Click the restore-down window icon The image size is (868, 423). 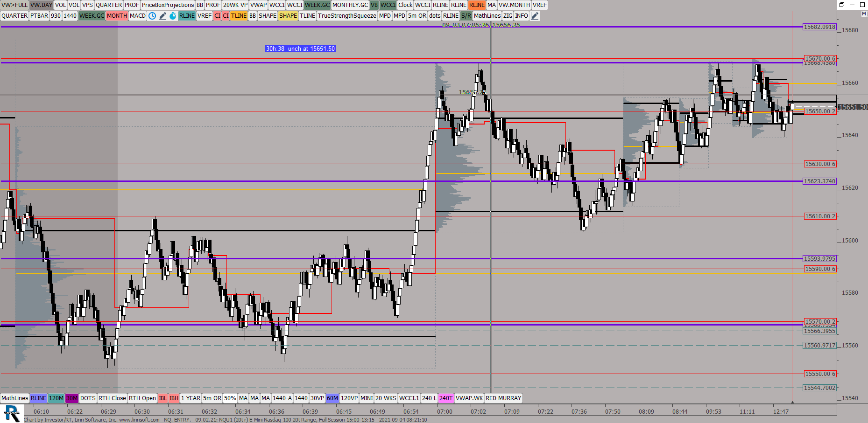[842, 5]
